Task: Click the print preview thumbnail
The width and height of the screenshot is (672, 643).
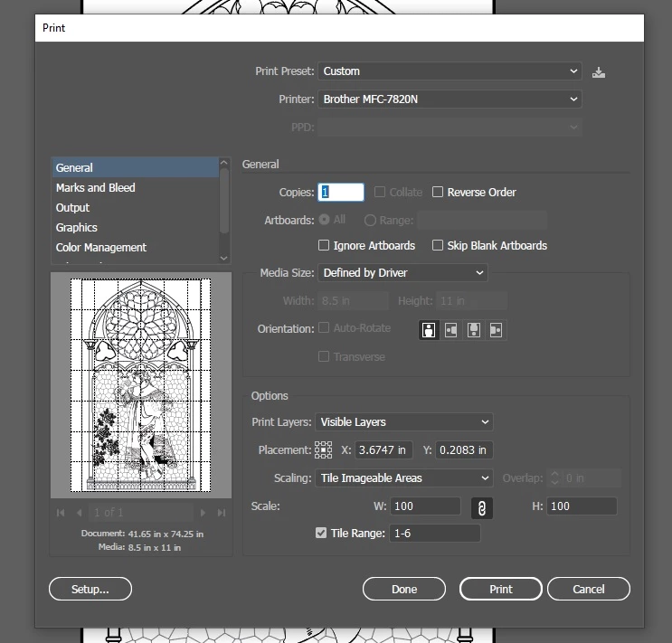Action: (x=140, y=385)
